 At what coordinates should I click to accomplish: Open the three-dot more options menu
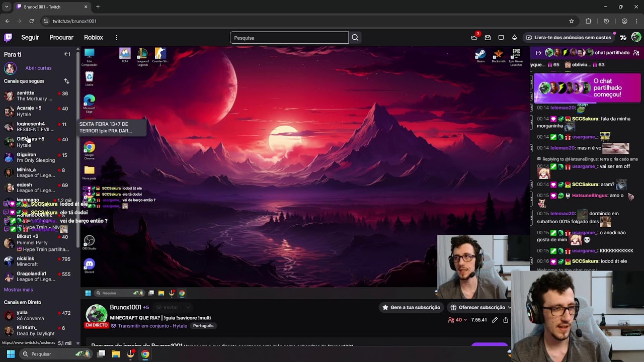(116, 38)
